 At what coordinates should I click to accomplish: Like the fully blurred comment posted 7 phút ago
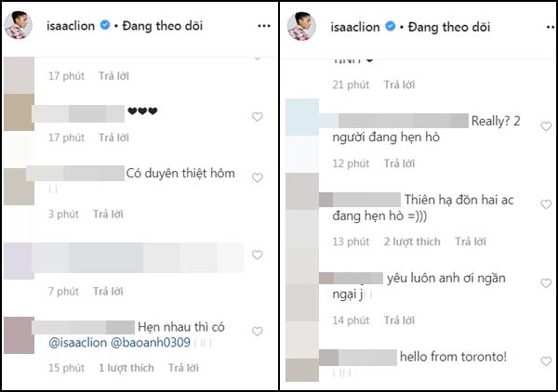click(x=258, y=255)
